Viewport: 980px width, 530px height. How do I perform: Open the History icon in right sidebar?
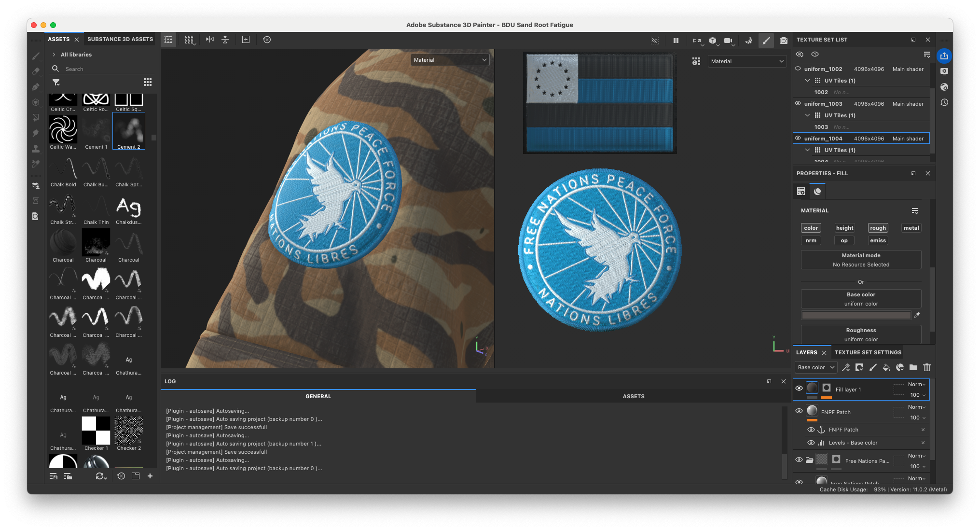(x=944, y=102)
